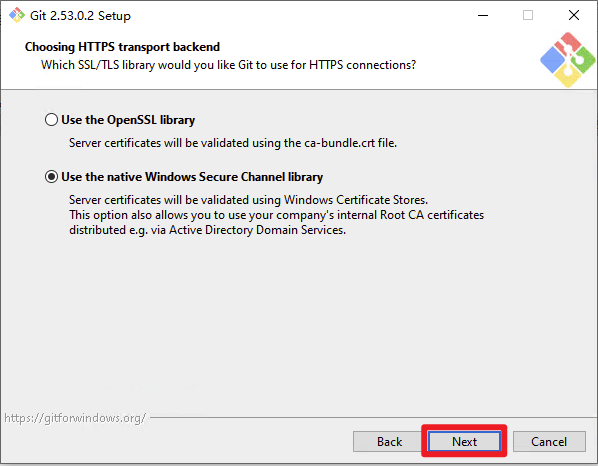Minimize the Git Setup window
The height and width of the screenshot is (466, 598).
483,15
